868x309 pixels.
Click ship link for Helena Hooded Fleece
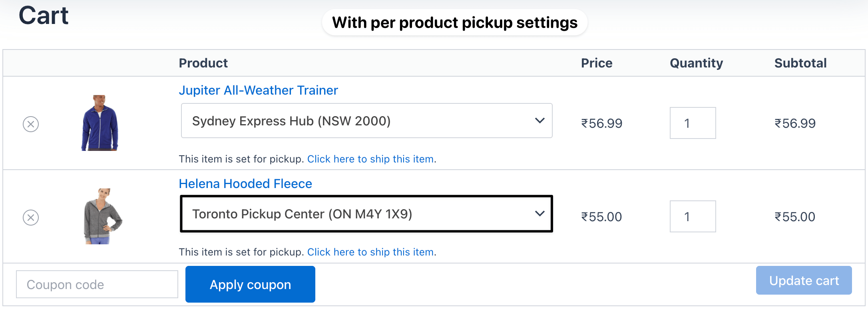pyautogui.click(x=370, y=252)
